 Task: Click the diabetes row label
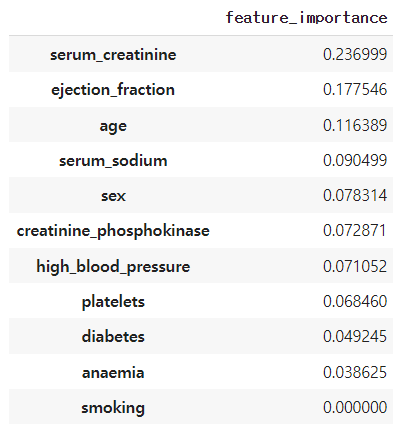coord(113,336)
